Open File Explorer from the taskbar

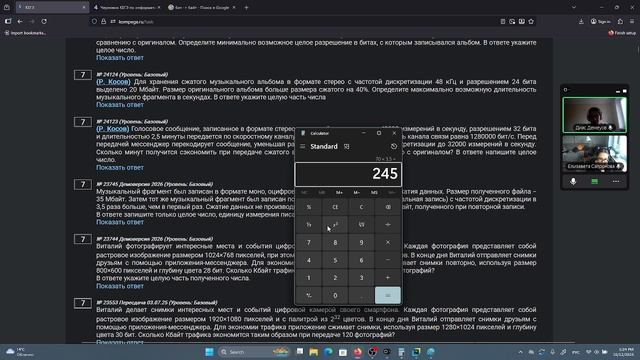(x=313, y=352)
